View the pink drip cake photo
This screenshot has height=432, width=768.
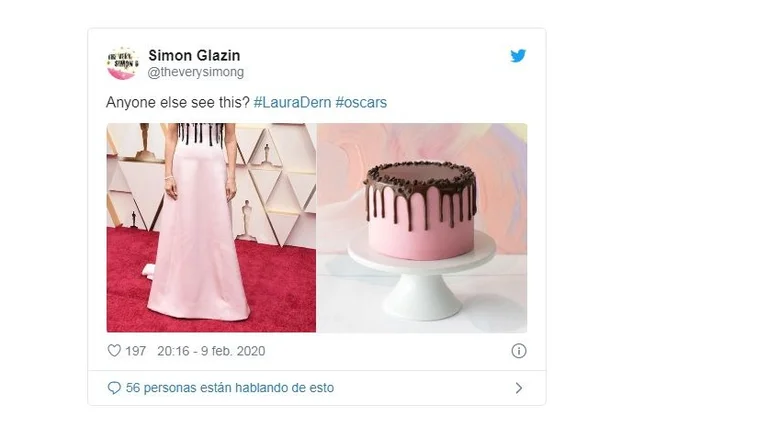point(422,228)
